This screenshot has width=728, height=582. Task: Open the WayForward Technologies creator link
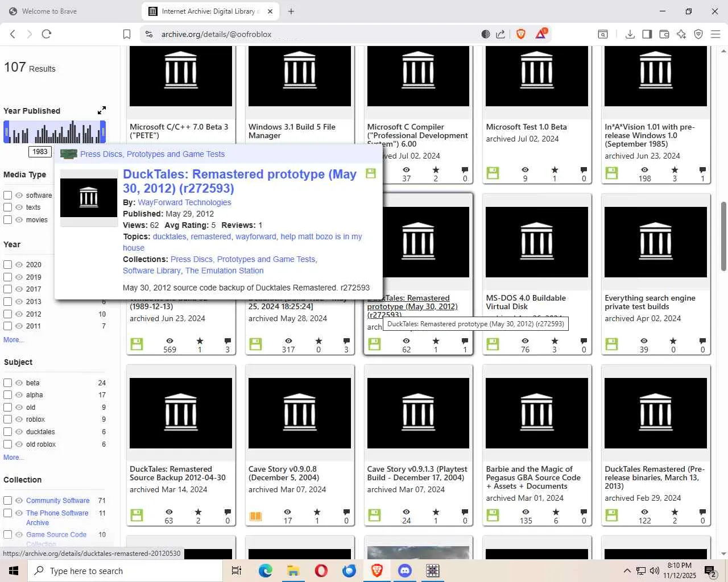click(x=184, y=202)
